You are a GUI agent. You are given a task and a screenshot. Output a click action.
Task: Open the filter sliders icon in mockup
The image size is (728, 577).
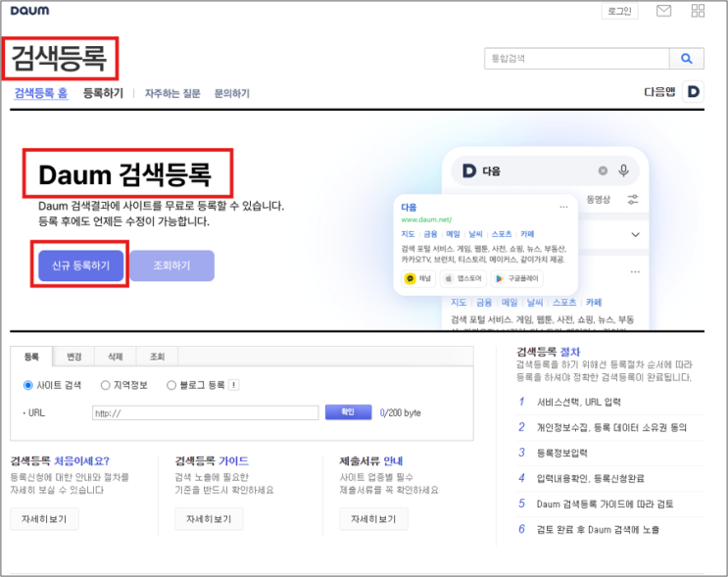point(633,200)
